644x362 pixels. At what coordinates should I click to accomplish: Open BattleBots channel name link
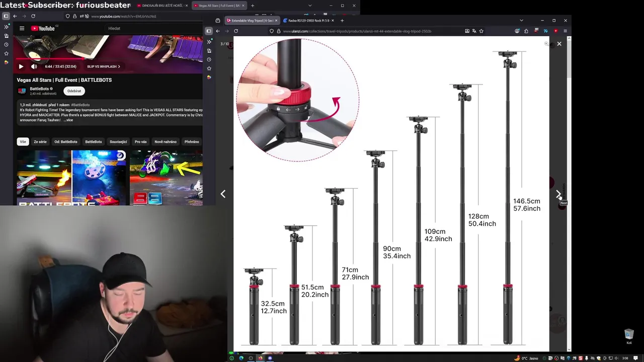coord(39,89)
